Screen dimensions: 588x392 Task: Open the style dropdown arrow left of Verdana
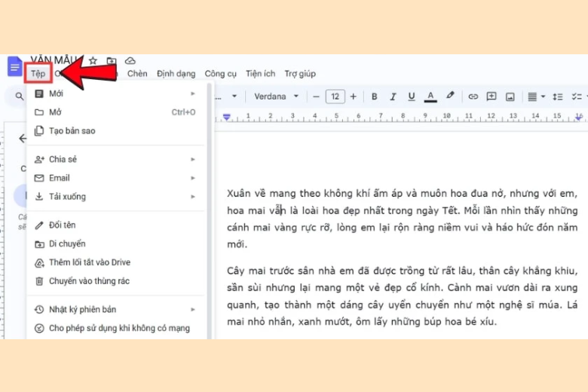(234, 96)
